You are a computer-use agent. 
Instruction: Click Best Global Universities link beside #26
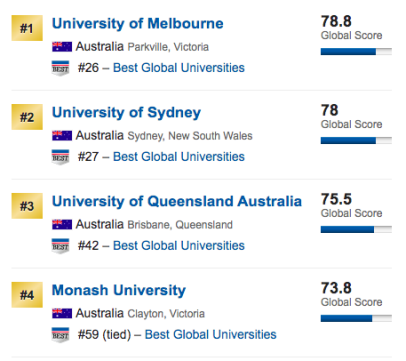click(x=179, y=68)
